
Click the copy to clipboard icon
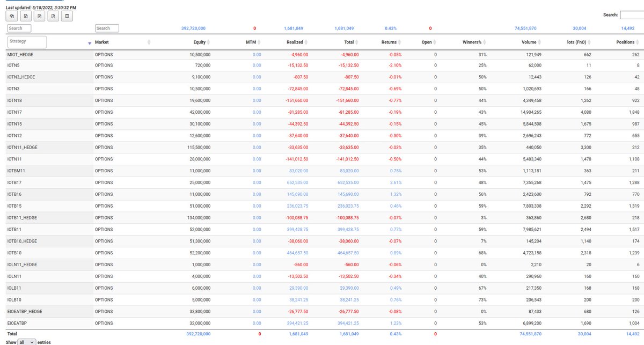12,16
